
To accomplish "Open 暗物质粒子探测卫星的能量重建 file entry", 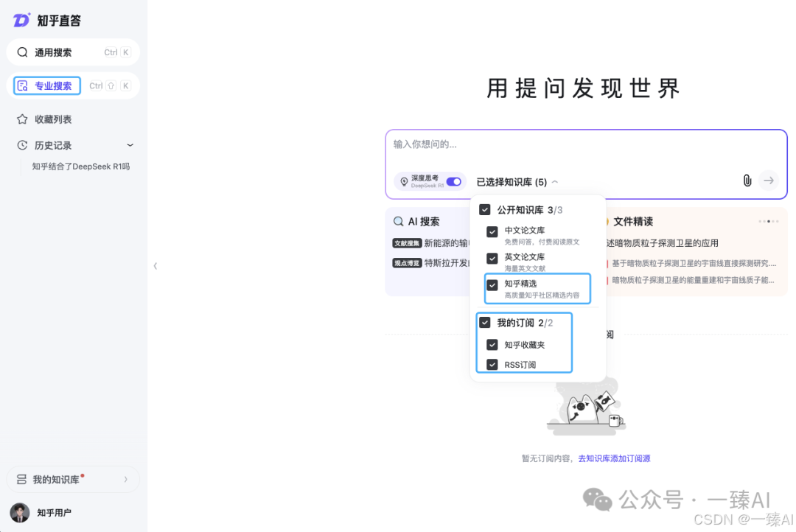I will coord(693,280).
